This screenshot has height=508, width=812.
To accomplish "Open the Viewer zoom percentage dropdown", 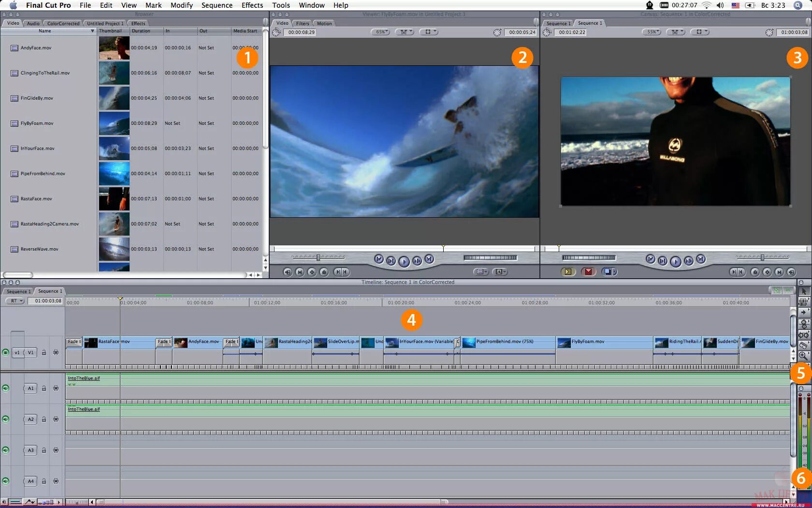I will click(x=380, y=32).
